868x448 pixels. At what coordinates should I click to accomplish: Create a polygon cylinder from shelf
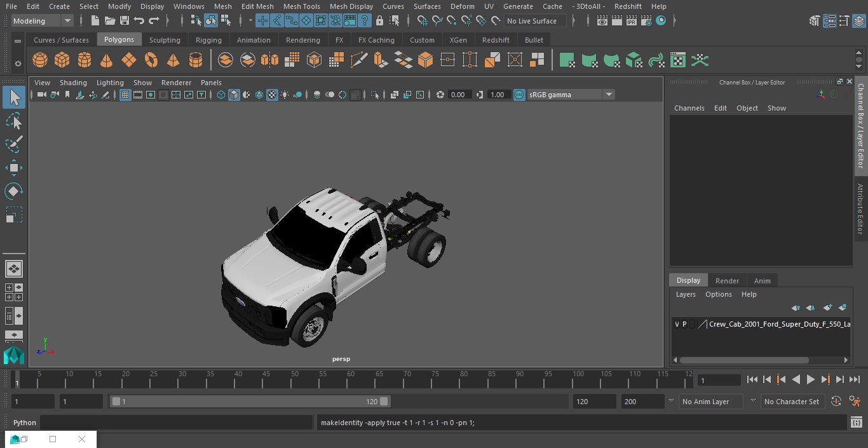coord(85,60)
